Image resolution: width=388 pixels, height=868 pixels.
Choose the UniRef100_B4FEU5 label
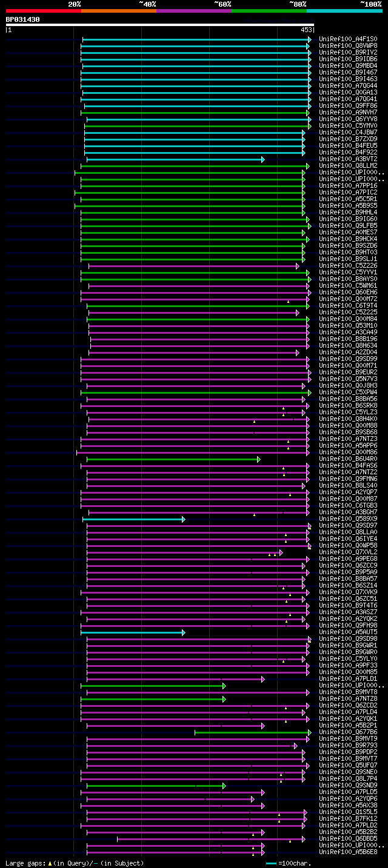pos(348,145)
